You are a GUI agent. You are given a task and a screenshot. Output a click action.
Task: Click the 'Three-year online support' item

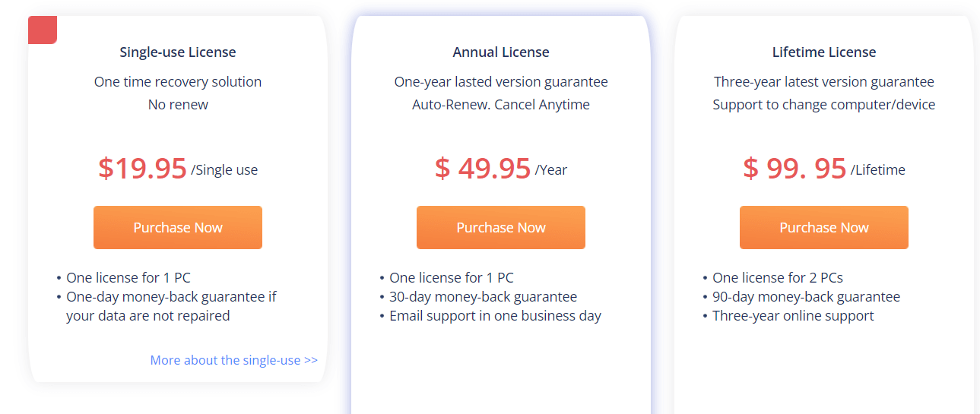point(793,316)
